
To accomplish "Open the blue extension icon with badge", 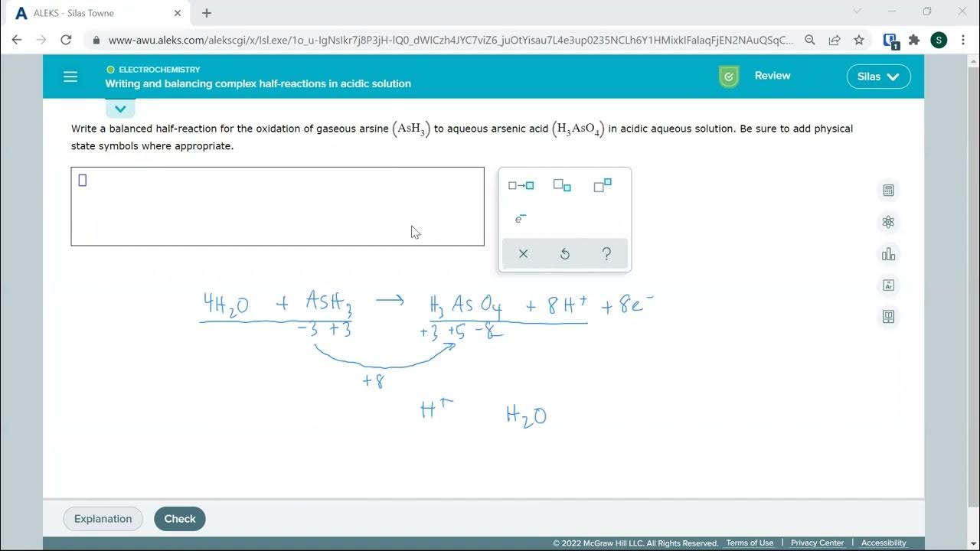I will (x=890, y=41).
